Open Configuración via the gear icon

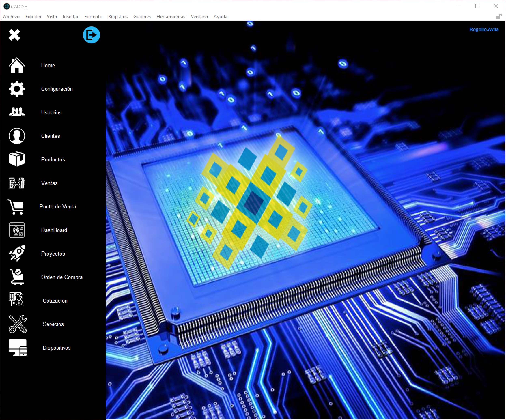click(17, 89)
